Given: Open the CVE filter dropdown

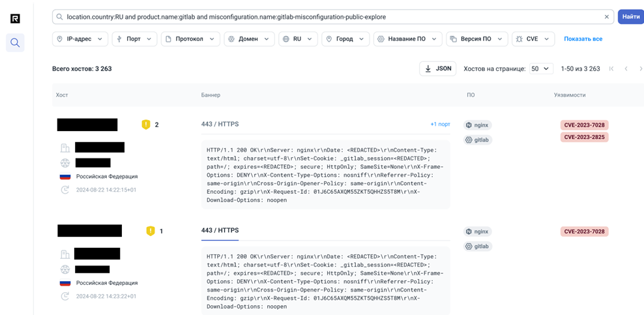Looking at the screenshot, I should [533, 39].
